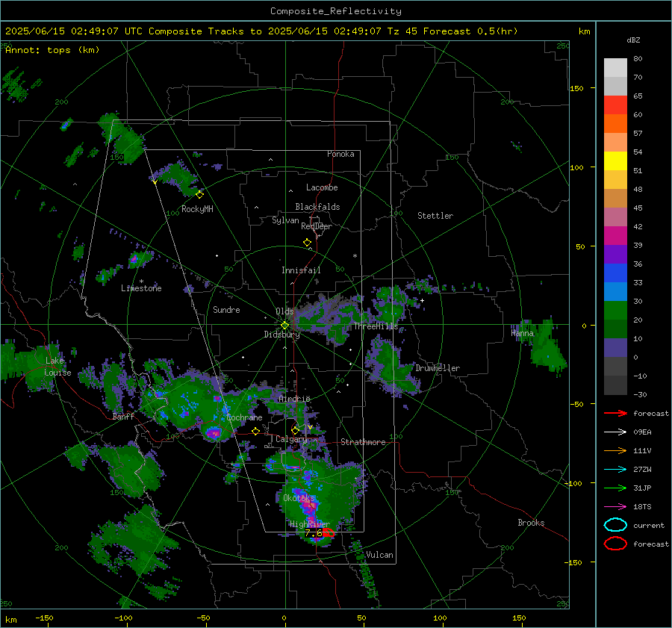Click the Limestone label
The image size is (672, 628).
pyautogui.click(x=141, y=288)
